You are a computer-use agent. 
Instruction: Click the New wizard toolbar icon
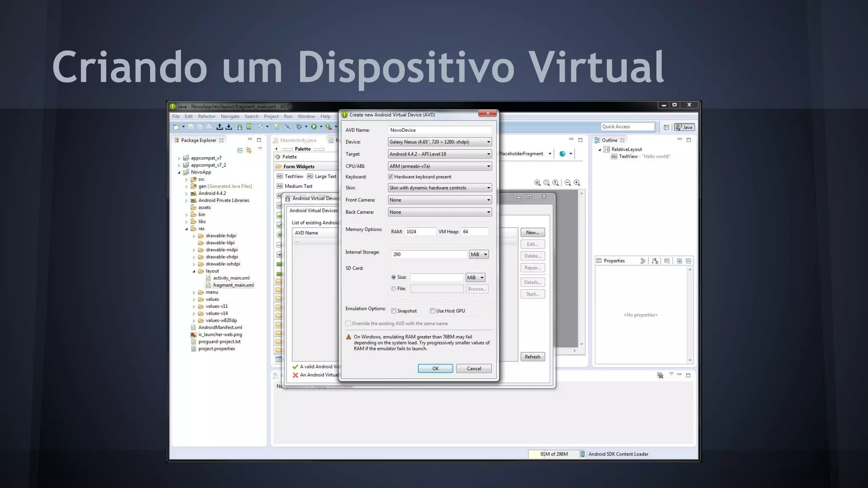pos(176,127)
